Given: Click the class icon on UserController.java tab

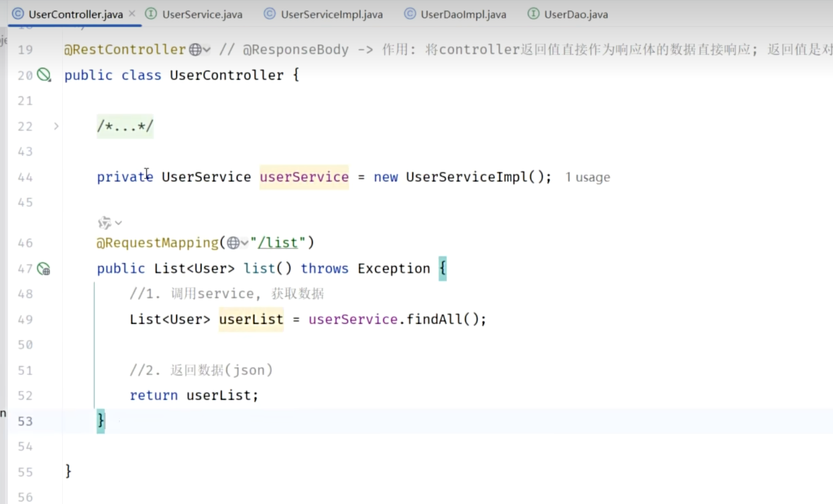Looking at the screenshot, I should [x=18, y=14].
